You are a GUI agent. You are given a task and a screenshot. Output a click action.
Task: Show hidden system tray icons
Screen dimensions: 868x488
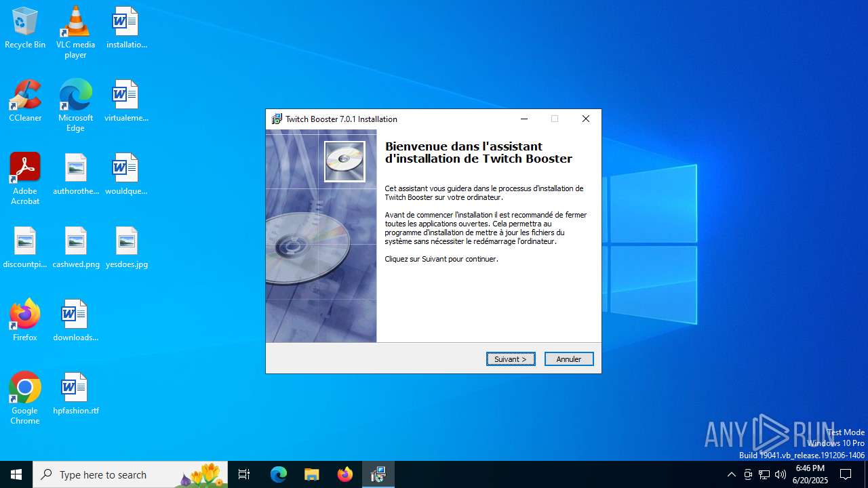731,474
